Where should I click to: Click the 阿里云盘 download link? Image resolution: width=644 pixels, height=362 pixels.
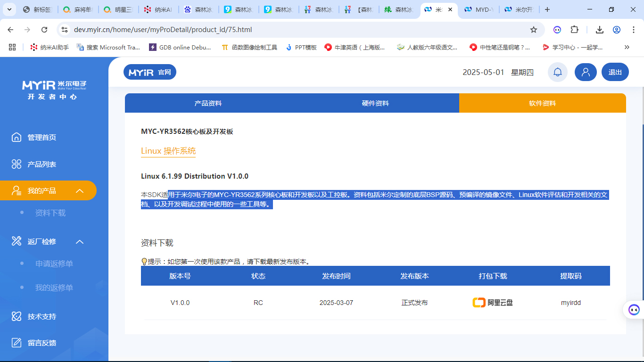click(493, 303)
